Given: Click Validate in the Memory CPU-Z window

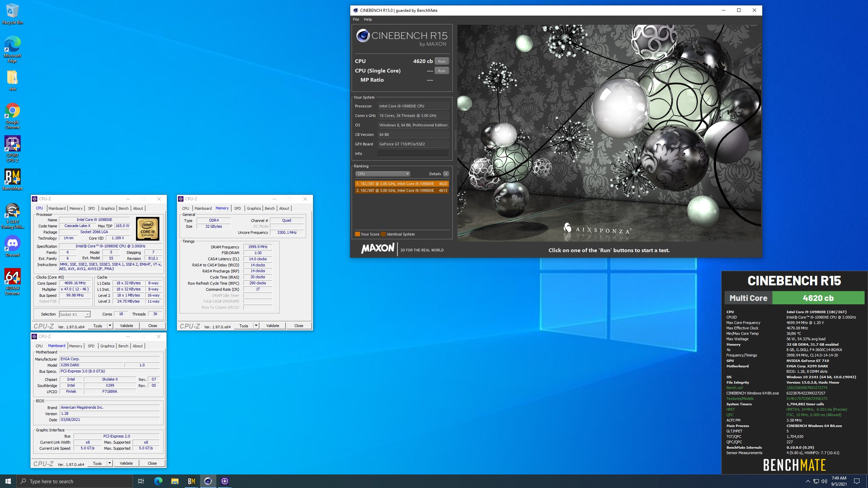Looking at the screenshot, I should [273, 326].
